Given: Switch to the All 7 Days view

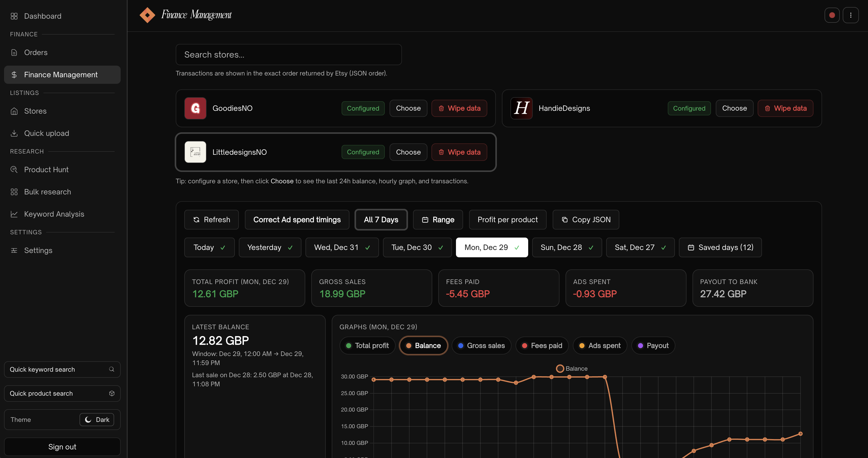Looking at the screenshot, I should (381, 219).
